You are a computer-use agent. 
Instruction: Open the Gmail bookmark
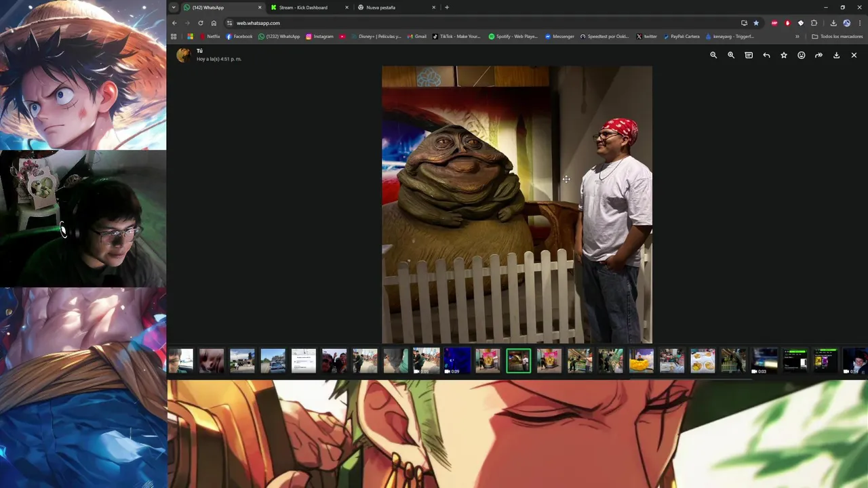pos(417,37)
